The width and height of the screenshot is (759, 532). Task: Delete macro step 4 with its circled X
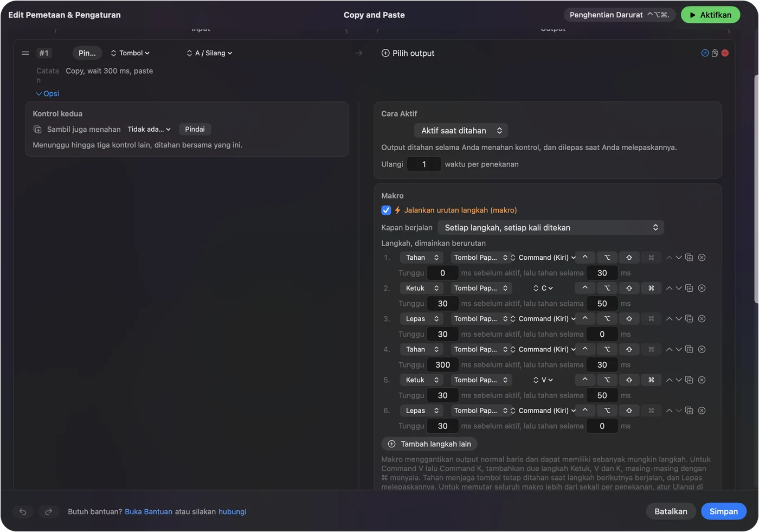(x=702, y=349)
